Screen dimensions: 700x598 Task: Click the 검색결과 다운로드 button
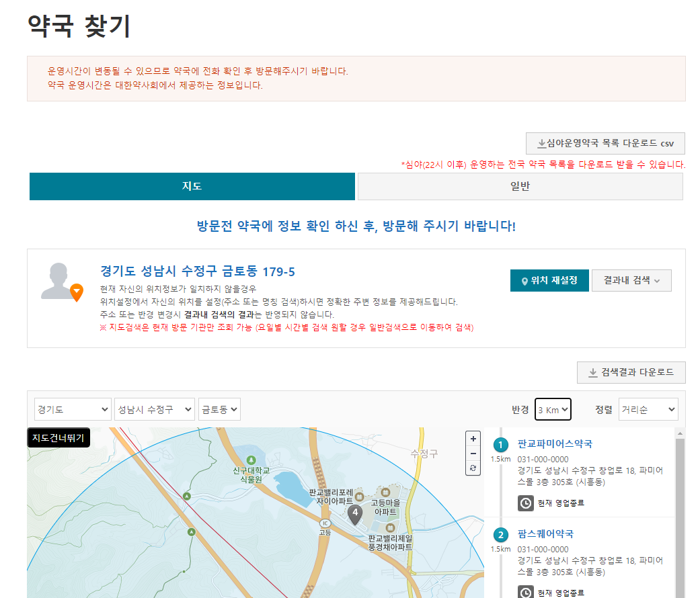pyautogui.click(x=631, y=372)
